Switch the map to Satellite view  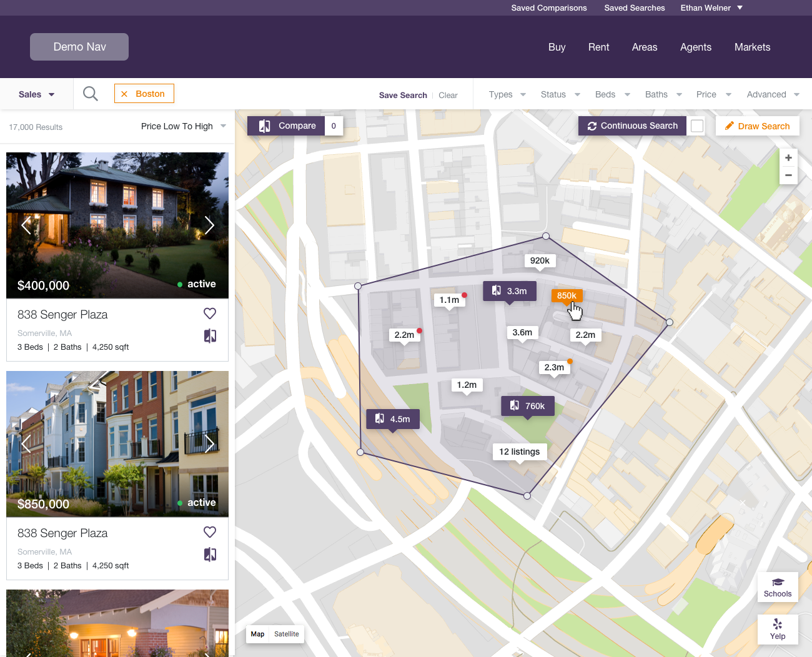[286, 634]
